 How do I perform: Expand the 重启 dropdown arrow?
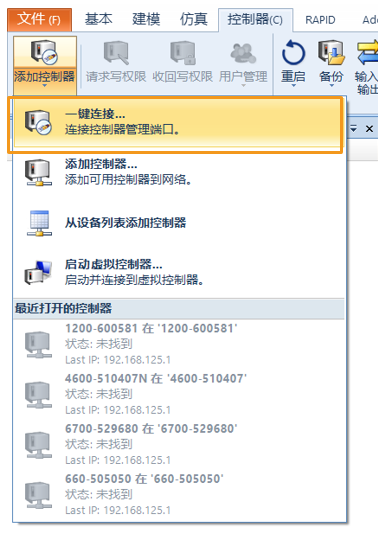pos(293,86)
